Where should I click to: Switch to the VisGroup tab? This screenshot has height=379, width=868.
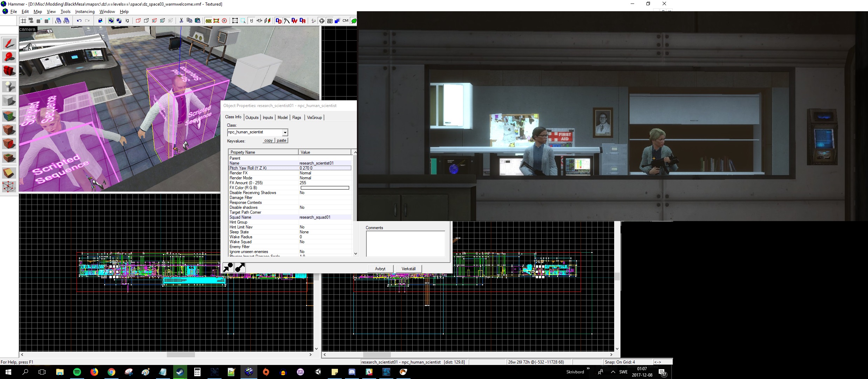[314, 118]
